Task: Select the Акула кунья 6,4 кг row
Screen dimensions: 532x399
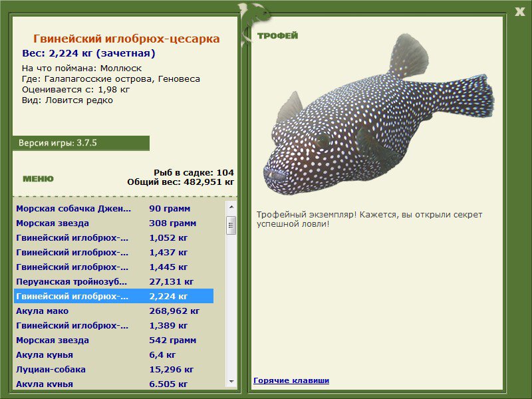Action: [x=114, y=354]
